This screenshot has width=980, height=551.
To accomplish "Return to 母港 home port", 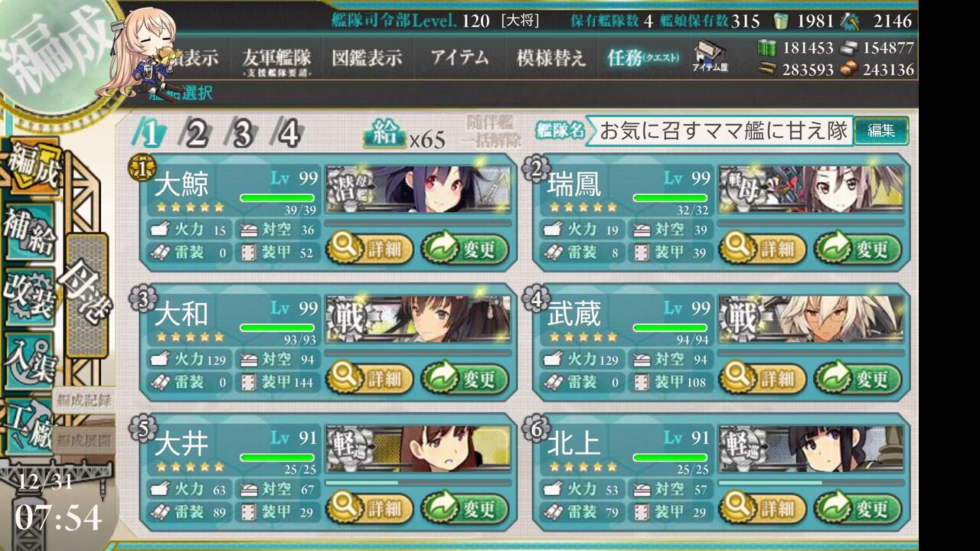I will pos(87,295).
